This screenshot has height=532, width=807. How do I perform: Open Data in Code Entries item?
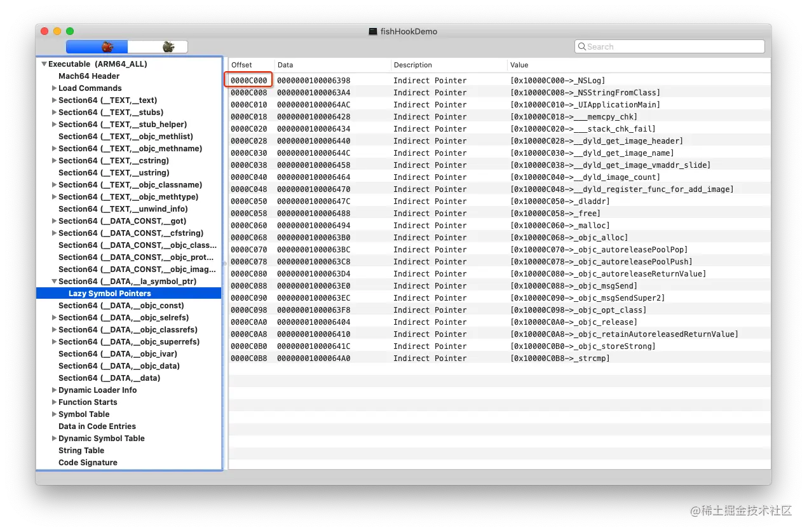click(x=97, y=426)
